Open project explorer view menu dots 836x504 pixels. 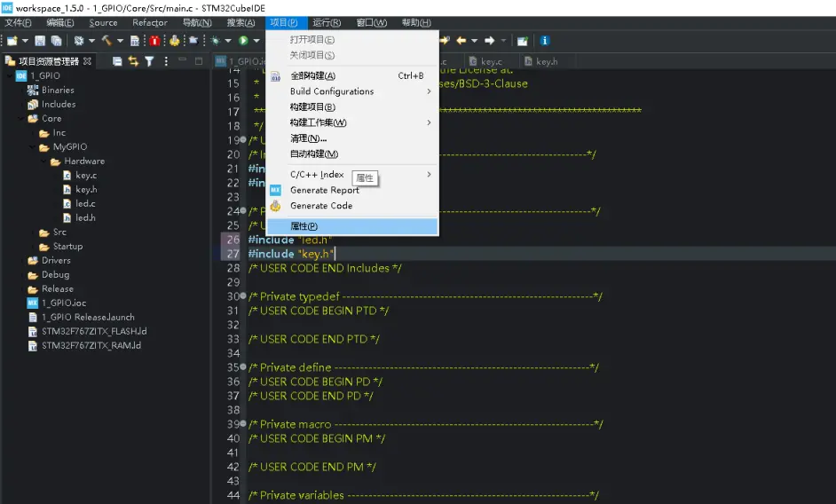[x=166, y=61]
